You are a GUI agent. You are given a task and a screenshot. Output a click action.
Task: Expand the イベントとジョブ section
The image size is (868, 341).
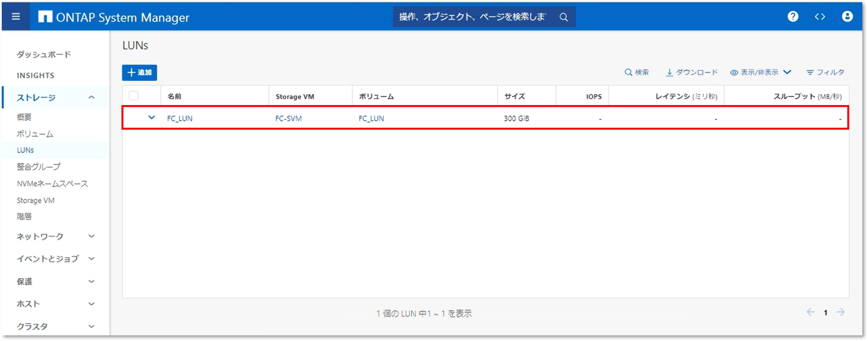(x=56, y=259)
